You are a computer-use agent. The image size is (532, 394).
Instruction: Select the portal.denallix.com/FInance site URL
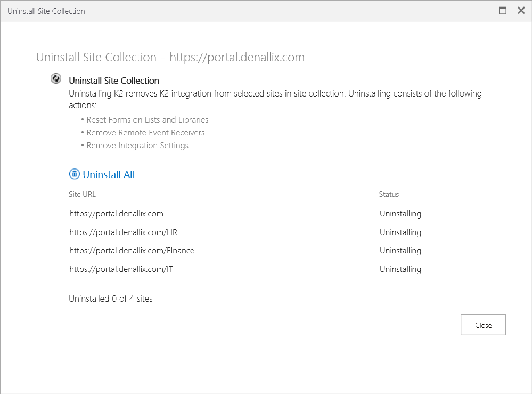(x=132, y=251)
